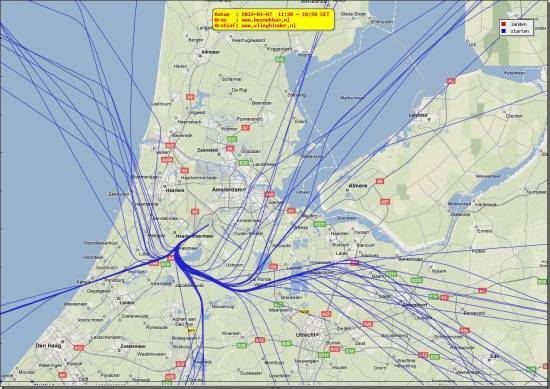Click the red road shield northeast of Lelystad
The width and height of the screenshot is (550, 389).
coord(451,81)
